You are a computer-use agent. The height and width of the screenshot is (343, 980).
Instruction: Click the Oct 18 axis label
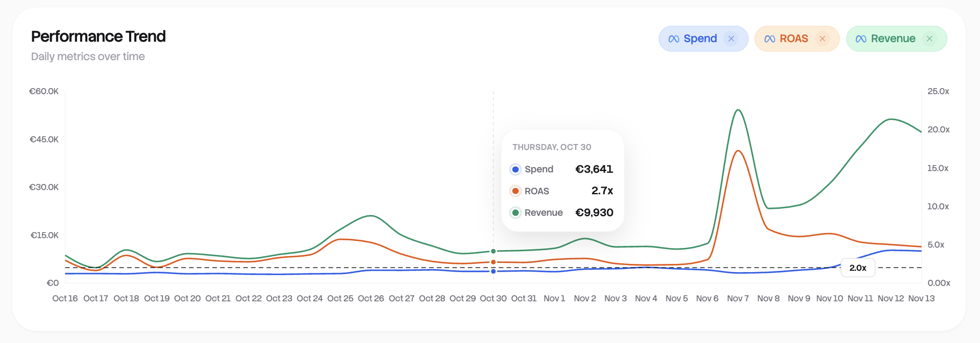(126, 298)
